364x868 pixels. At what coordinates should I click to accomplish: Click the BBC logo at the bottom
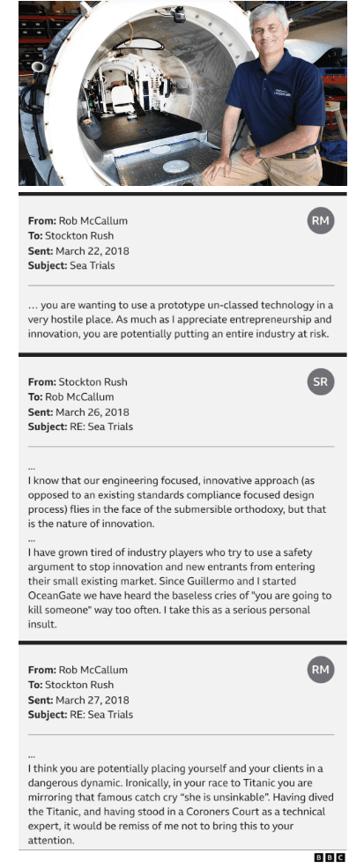click(x=330, y=857)
